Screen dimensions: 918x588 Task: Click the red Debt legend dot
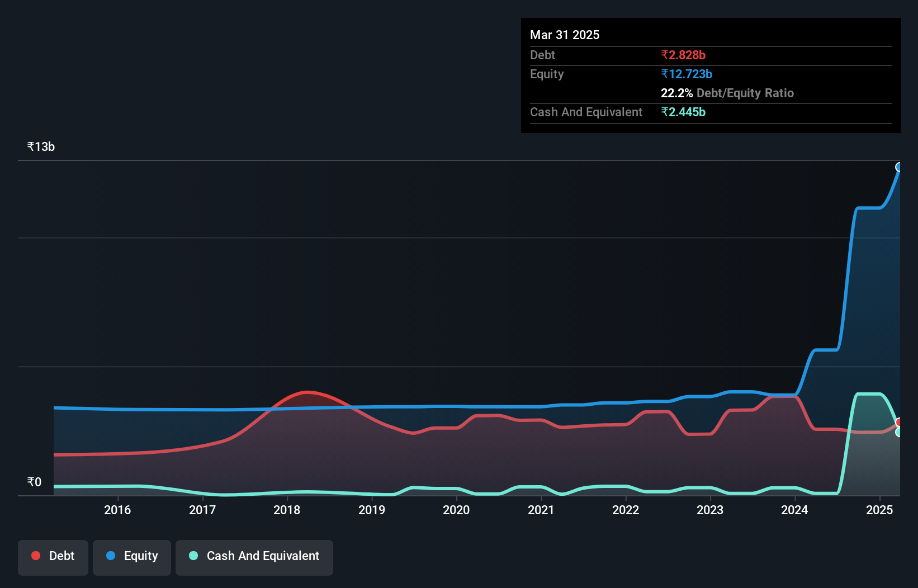pos(36,556)
